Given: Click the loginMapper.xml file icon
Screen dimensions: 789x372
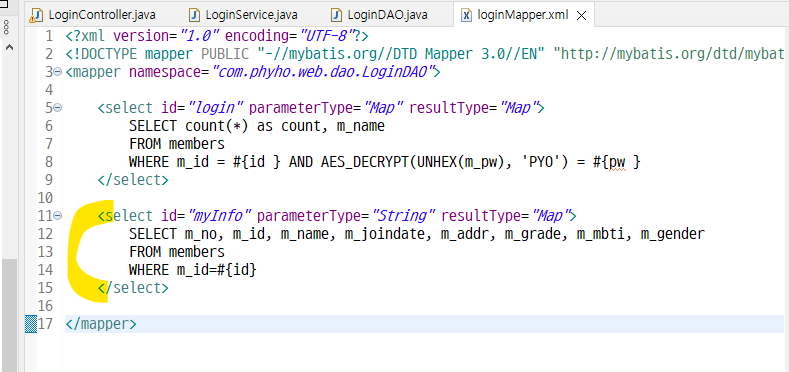Looking at the screenshot, I should click(467, 15).
